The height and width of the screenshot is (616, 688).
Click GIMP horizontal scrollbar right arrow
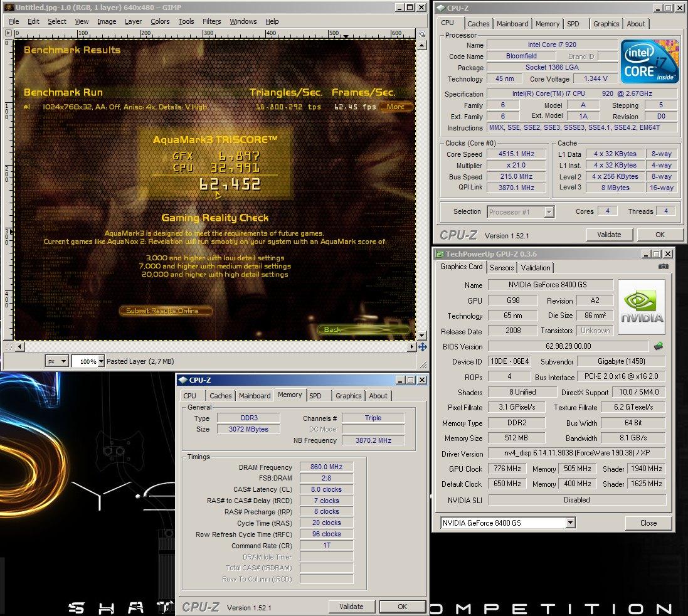(411, 347)
